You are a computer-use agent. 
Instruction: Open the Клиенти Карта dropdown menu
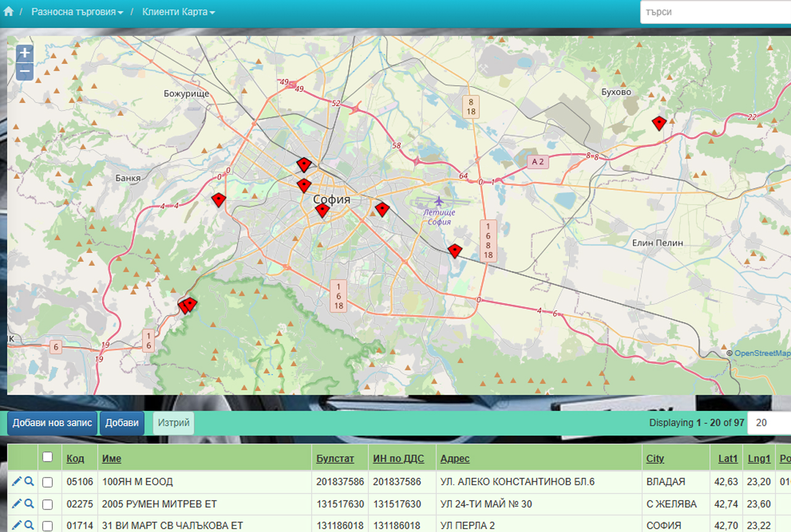tap(179, 12)
